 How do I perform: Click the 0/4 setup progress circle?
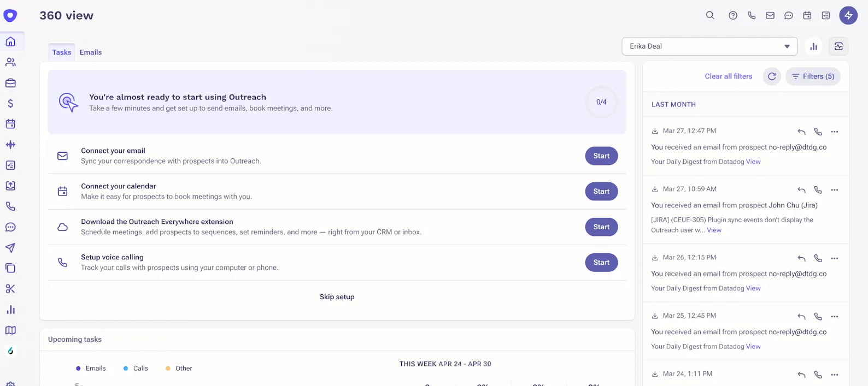point(601,102)
